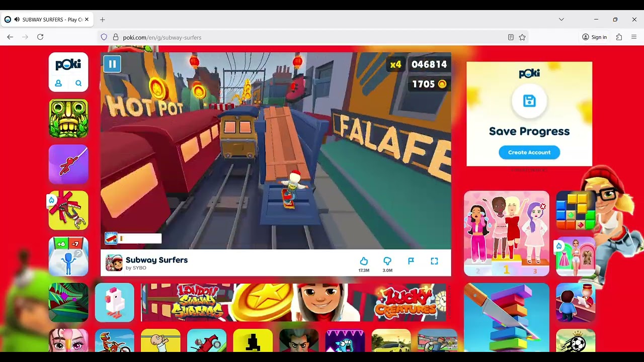Open the green tunnel game thumbnail
The height and width of the screenshot is (362, 644).
point(68,302)
